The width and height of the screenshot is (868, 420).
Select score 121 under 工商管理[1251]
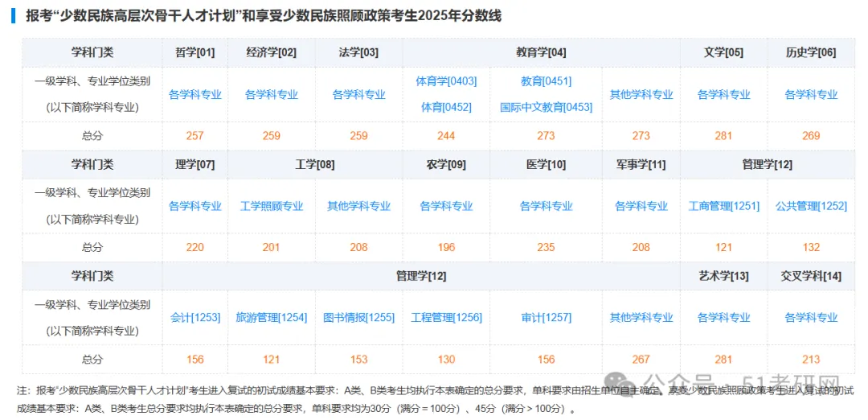coord(723,248)
